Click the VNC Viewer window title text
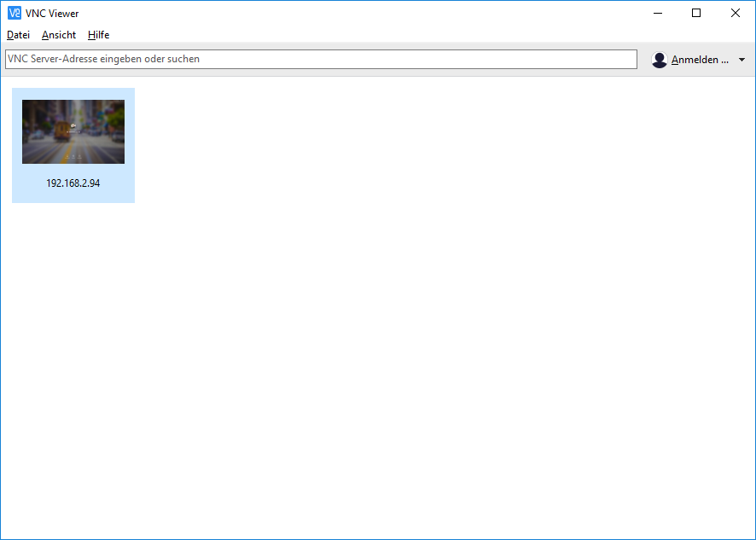This screenshot has width=756, height=540. (x=52, y=13)
